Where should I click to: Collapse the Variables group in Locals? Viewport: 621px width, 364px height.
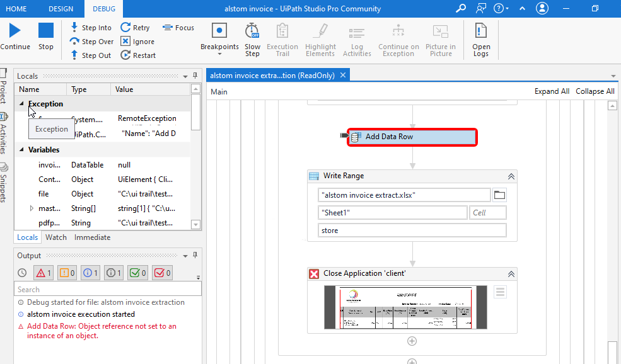point(22,149)
